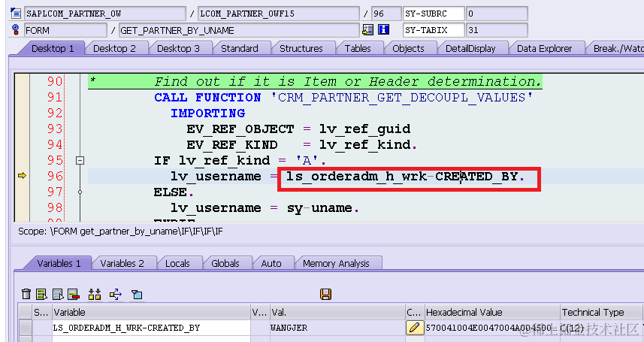
Task: Click the Technical Type column header
Action: [x=601, y=313]
